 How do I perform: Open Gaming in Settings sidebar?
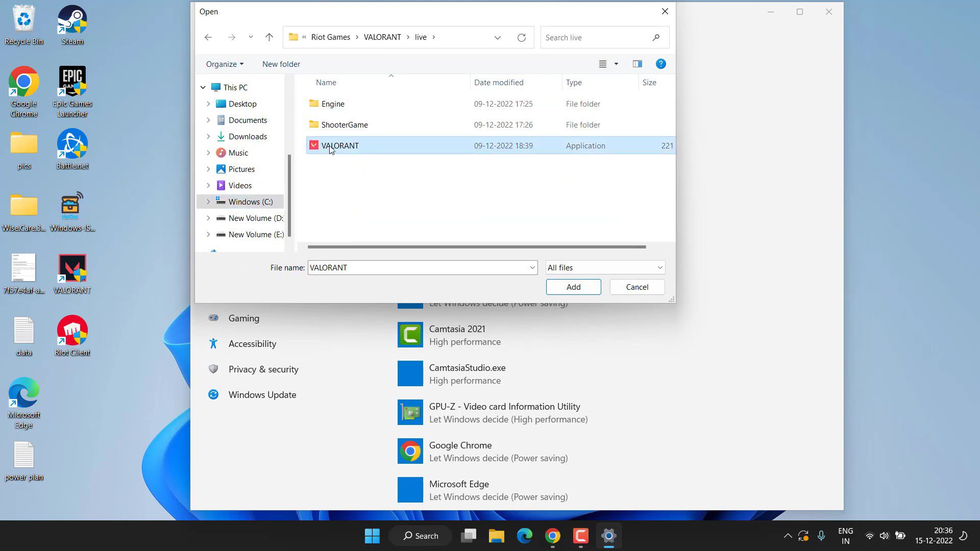[244, 318]
